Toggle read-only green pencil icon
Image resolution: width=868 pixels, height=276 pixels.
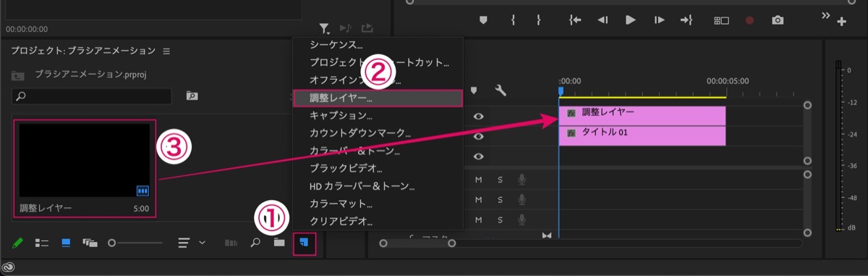(x=18, y=243)
